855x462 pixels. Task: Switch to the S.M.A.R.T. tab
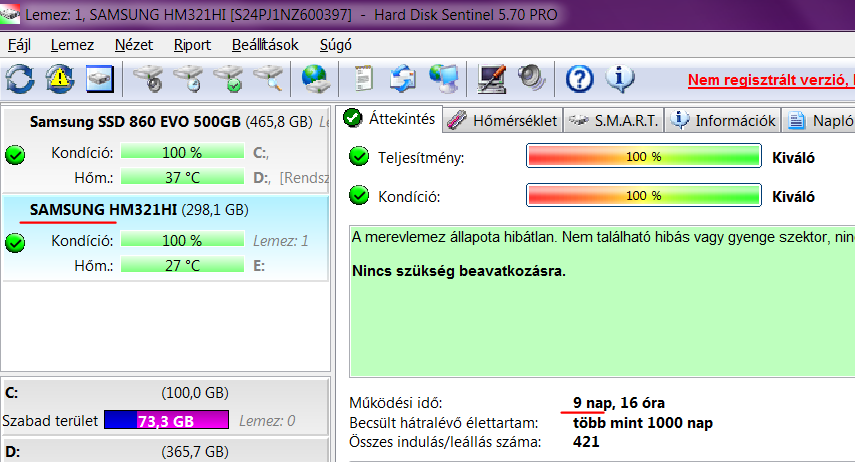(x=613, y=121)
